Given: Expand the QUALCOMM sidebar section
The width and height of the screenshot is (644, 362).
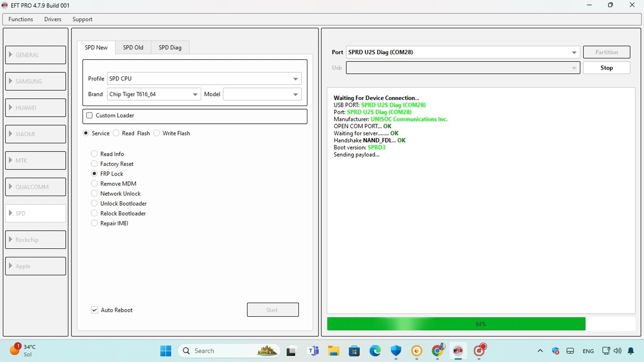Looking at the screenshot, I should click(36, 187).
